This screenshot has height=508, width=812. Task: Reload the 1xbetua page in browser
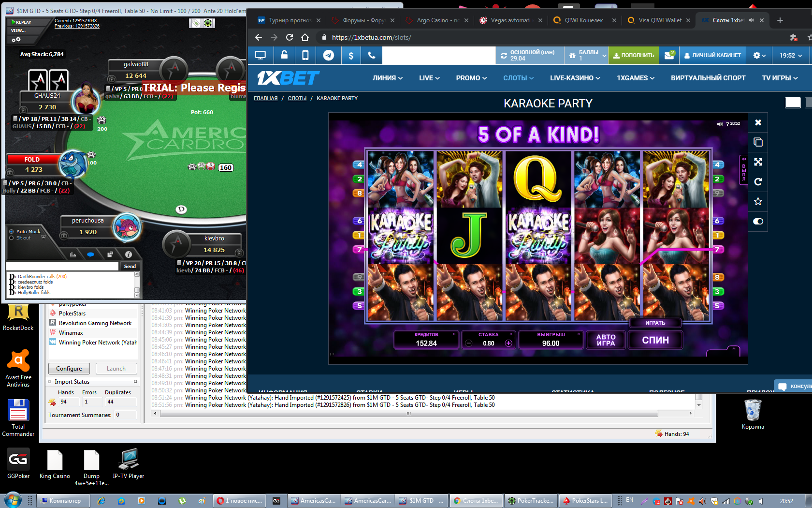click(x=290, y=37)
